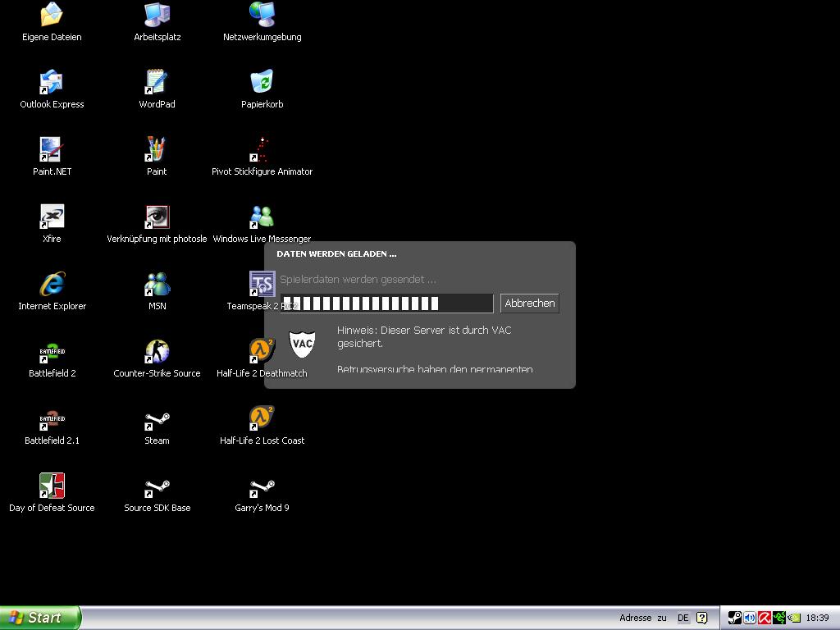Image resolution: width=840 pixels, height=630 pixels.
Task: Click the Adresse toolbar label on taskbar
Action: coord(636,618)
